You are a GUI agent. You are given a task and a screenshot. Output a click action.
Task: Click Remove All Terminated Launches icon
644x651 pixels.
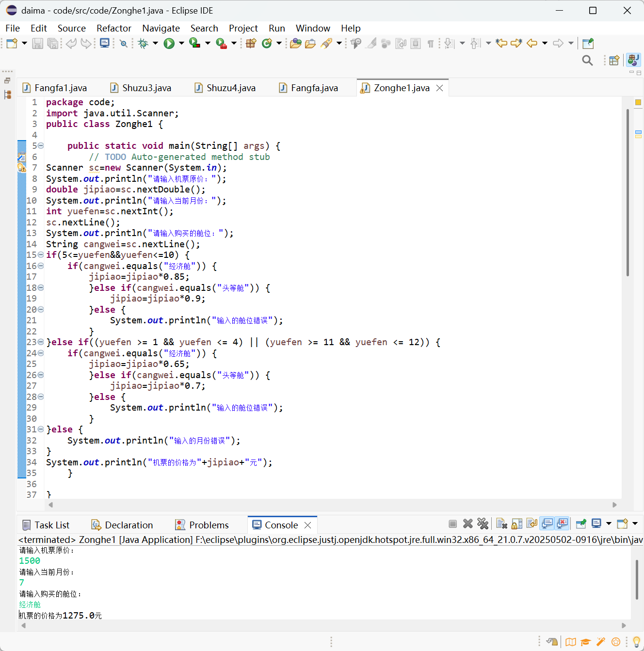[483, 524]
